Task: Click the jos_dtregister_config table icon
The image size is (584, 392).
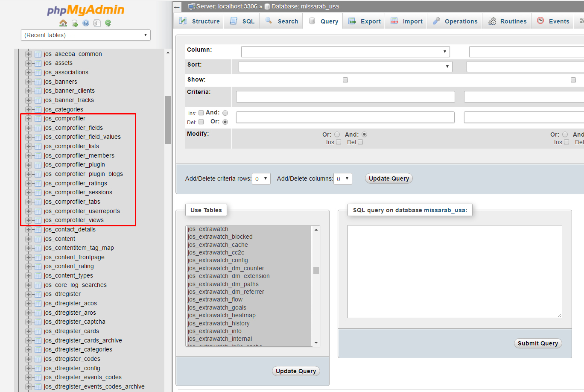Action: pos(38,368)
